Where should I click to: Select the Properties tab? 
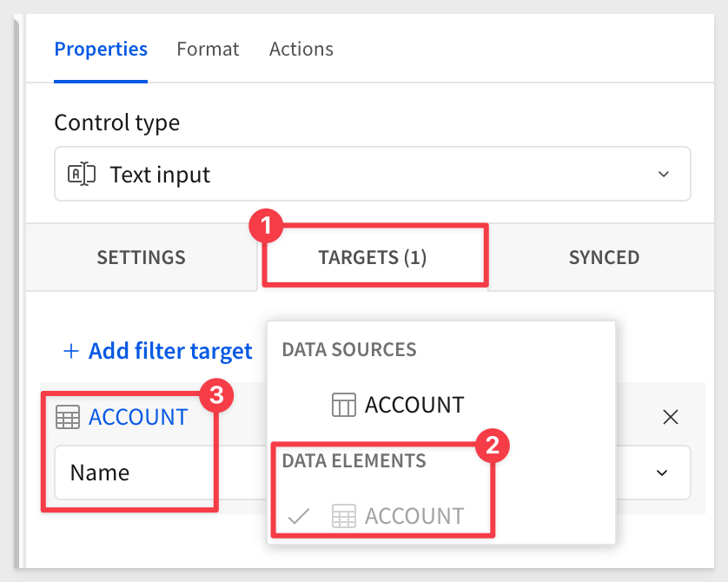pos(101,50)
